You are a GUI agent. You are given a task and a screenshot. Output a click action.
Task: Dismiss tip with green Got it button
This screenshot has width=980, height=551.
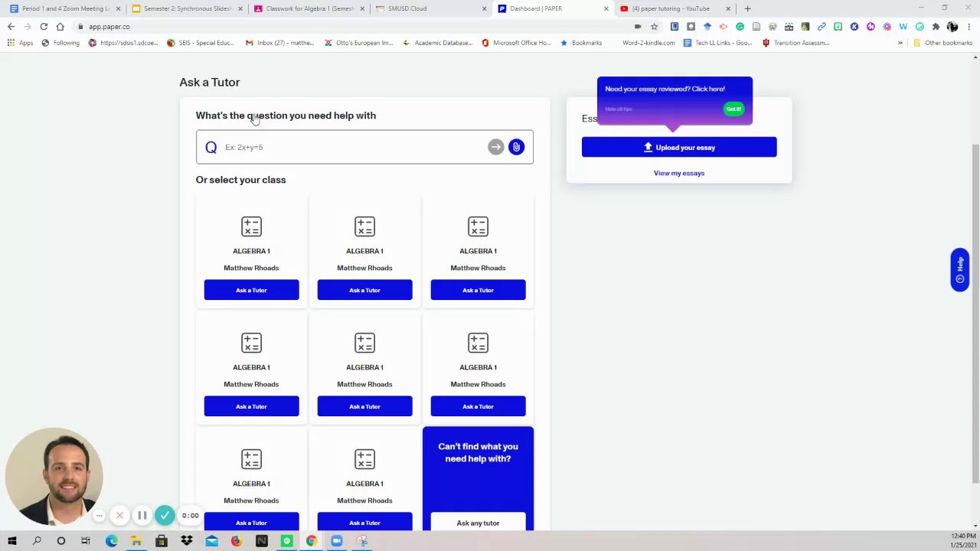733,109
